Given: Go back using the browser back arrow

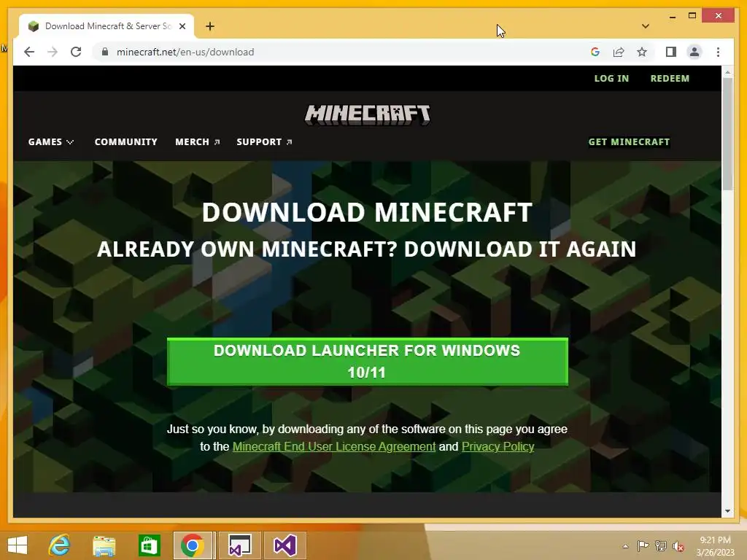Looking at the screenshot, I should [x=29, y=52].
